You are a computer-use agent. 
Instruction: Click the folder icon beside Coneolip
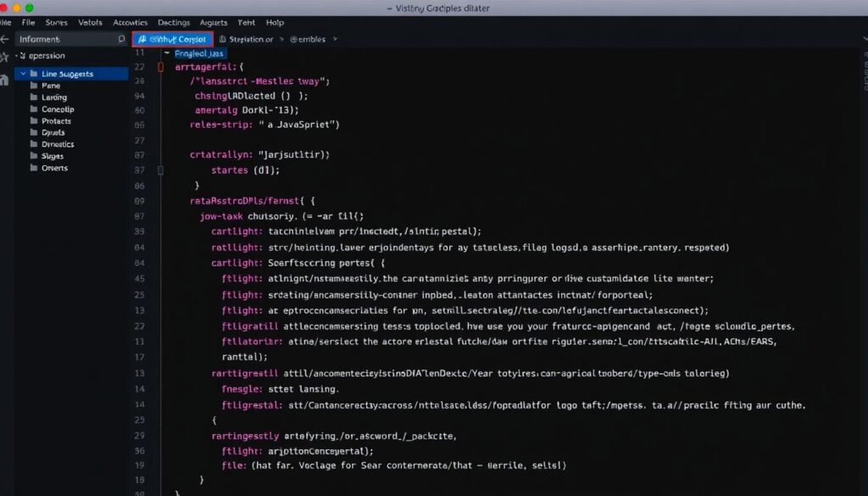pyautogui.click(x=34, y=109)
